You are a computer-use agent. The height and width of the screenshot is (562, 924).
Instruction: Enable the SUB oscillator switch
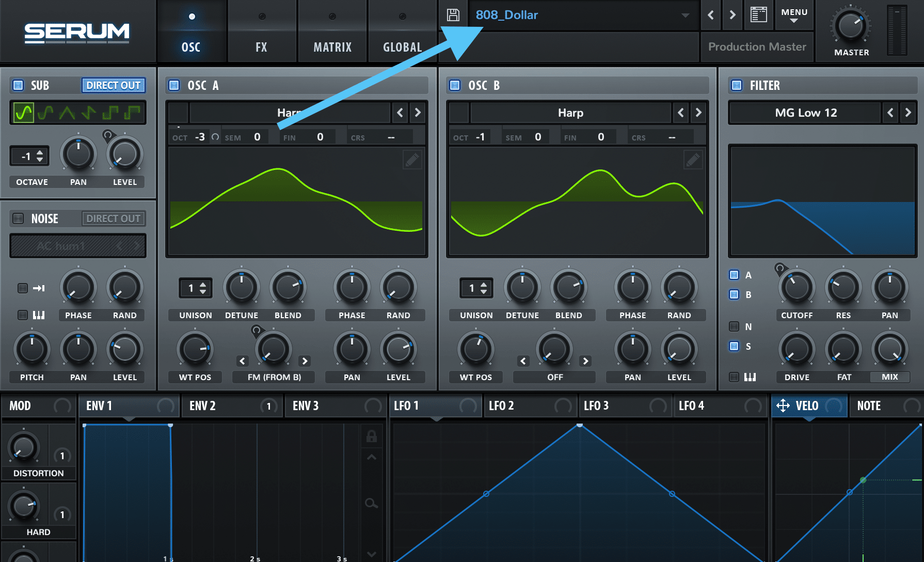[18, 85]
